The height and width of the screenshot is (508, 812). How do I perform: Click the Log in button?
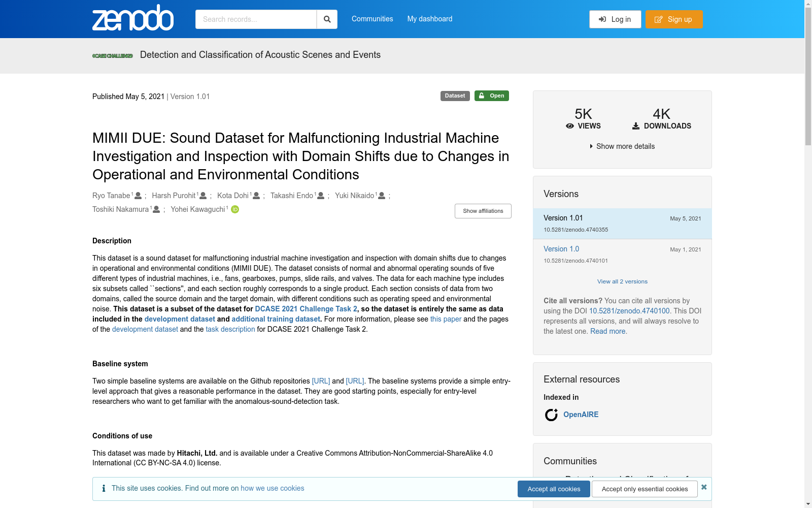point(615,19)
